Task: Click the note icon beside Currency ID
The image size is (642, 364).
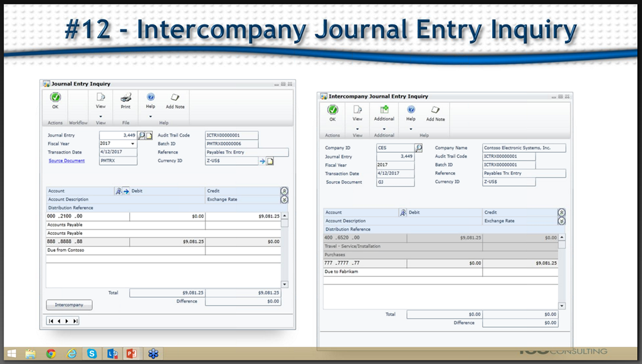Action: 270,161
